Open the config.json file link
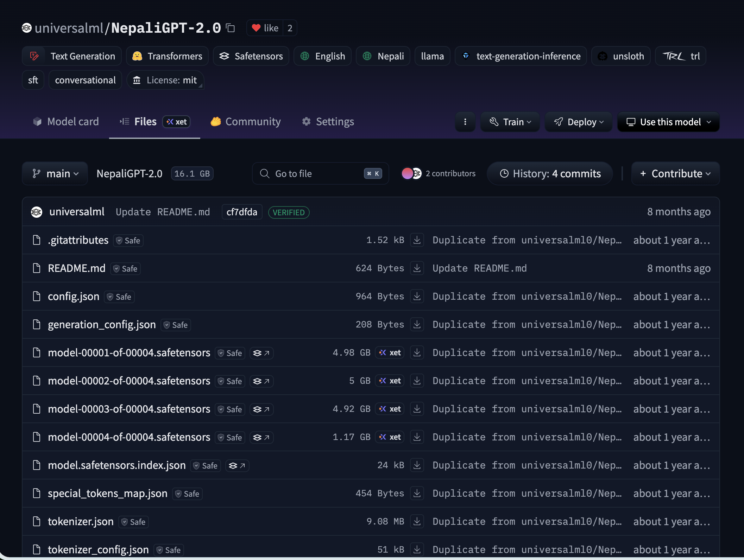Screen dimensions: 744x560 tap(74, 297)
